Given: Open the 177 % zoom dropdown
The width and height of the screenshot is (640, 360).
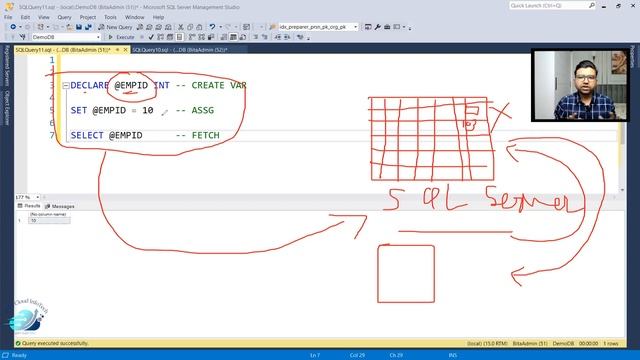Looking at the screenshot, I should point(27,197).
